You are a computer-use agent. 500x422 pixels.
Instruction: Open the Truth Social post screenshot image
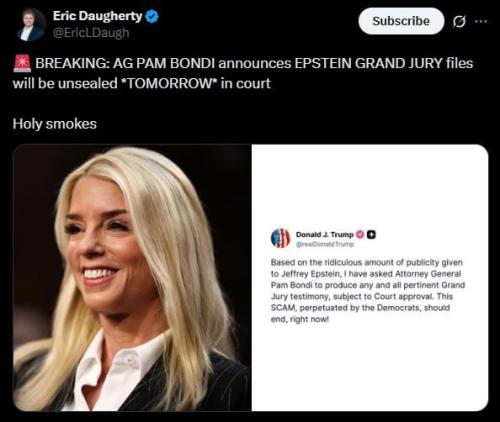370,278
